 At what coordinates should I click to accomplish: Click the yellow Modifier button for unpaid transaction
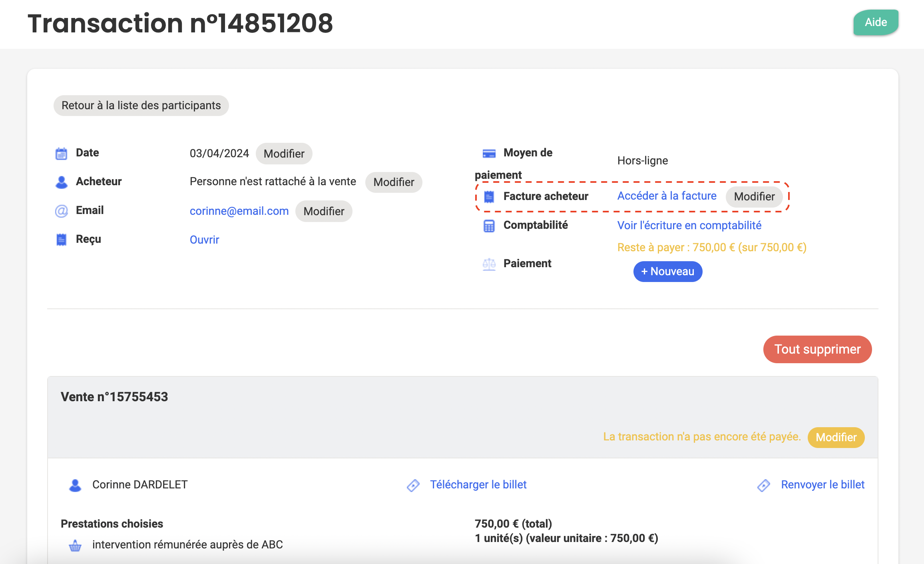tap(836, 437)
